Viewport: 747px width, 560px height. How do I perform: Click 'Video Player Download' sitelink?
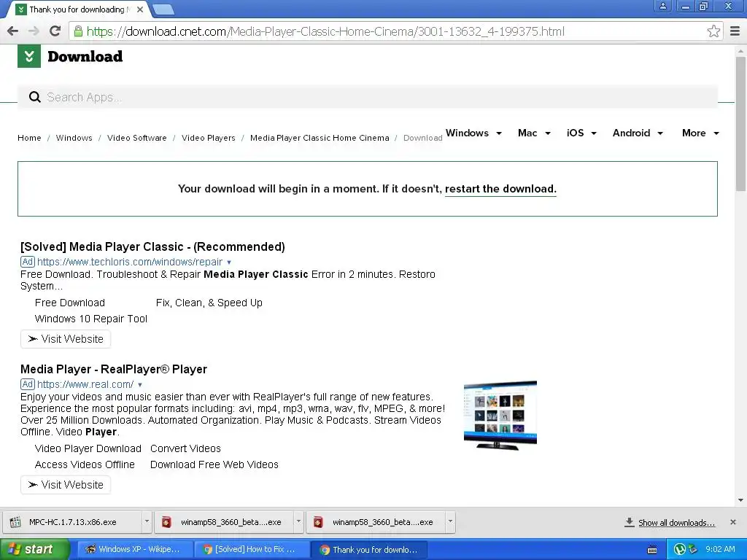point(88,448)
